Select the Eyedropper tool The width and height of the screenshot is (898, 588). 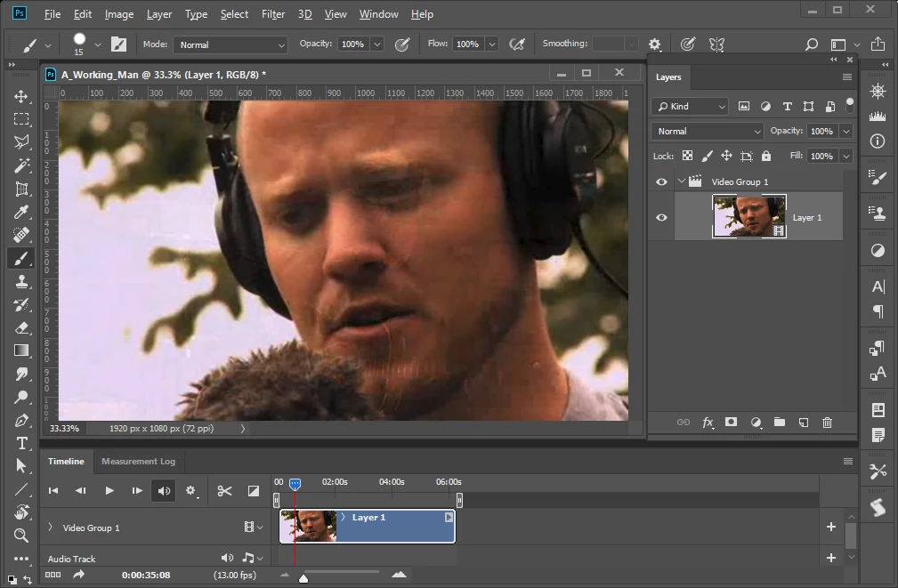pyautogui.click(x=21, y=212)
